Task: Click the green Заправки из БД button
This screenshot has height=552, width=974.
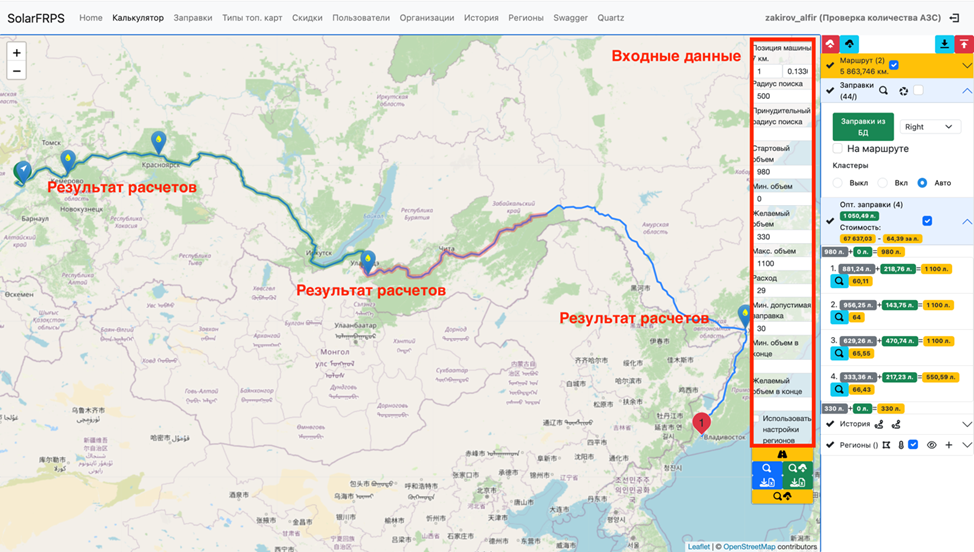Action: pos(863,127)
